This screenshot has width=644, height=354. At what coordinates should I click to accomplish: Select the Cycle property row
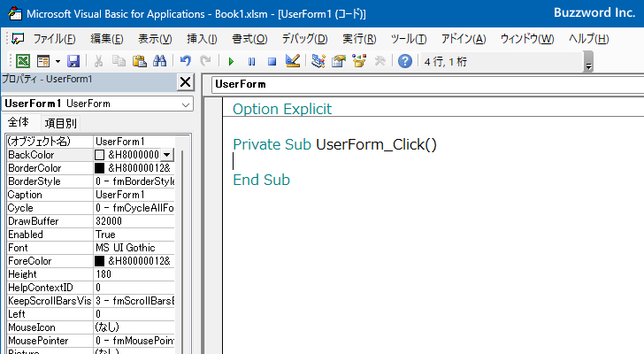point(91,208)
